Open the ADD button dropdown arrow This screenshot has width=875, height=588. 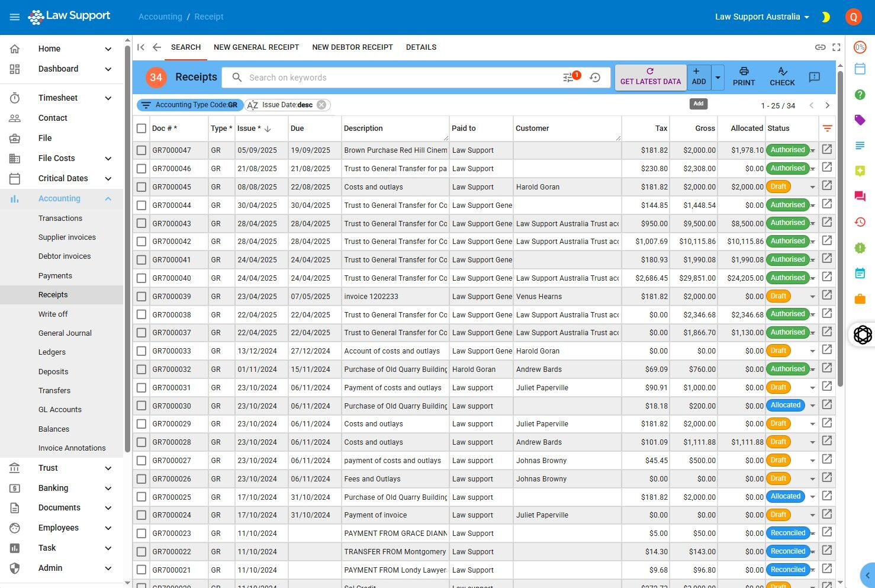pos(718,78)
